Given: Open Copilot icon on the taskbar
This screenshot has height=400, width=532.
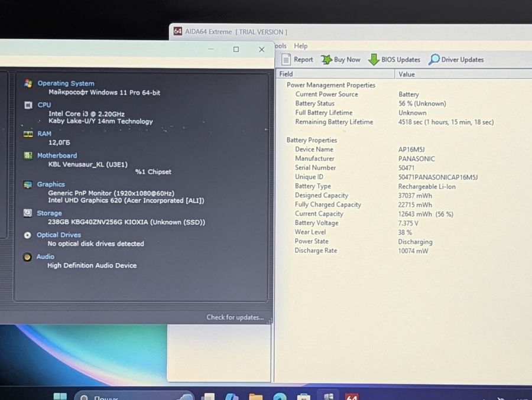Looking at the screenshot, I should click(232, 396).
